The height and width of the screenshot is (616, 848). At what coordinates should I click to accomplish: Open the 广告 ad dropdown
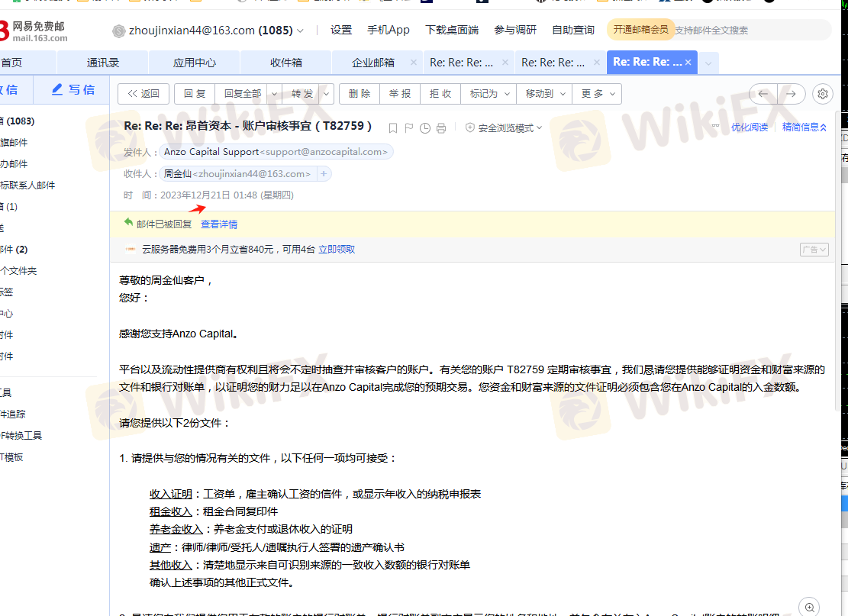pyautogui.click(x=814, y=250)
